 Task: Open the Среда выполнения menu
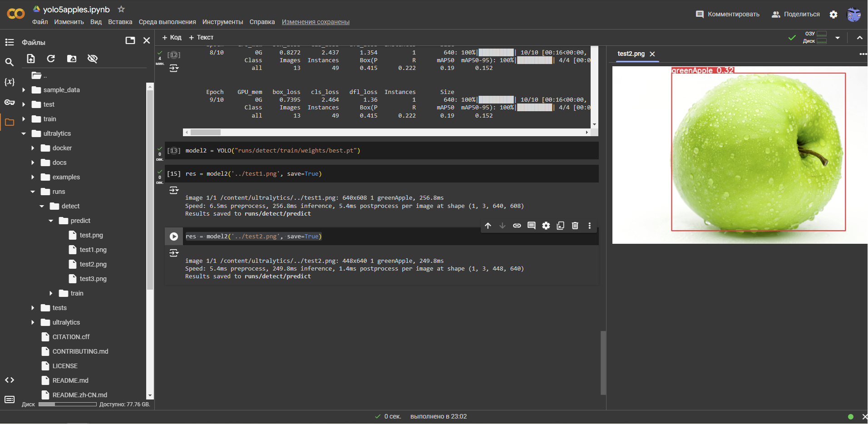(168, 22)
